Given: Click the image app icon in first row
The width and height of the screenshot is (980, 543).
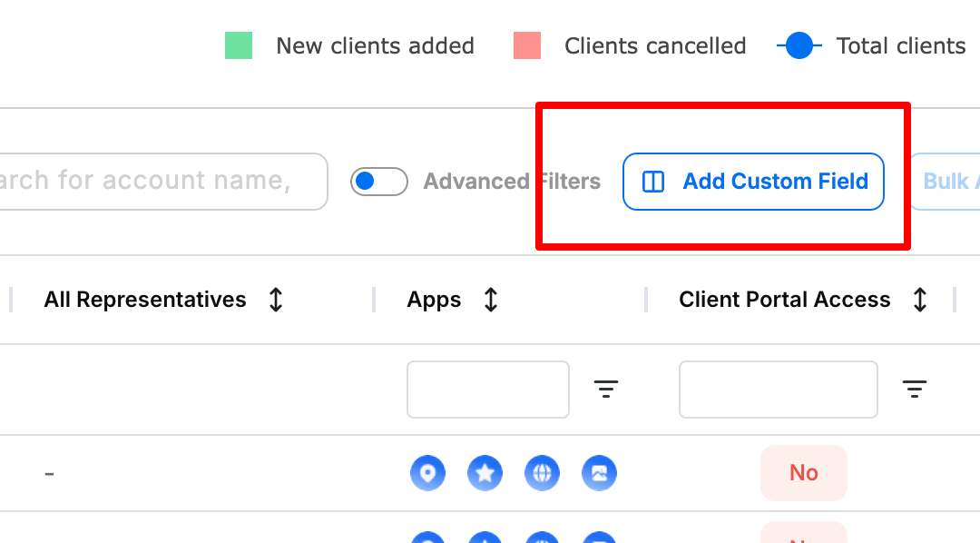Looking at the screenshot, I should click(600, 473).
